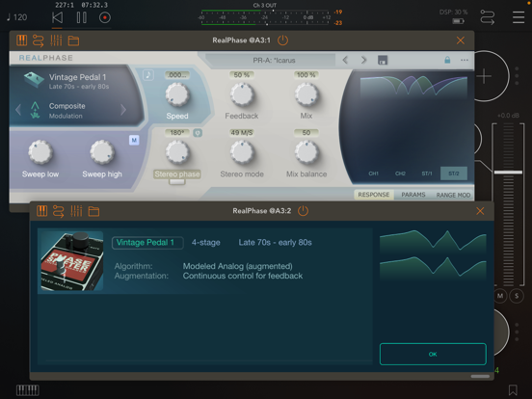Select CH1 response view
The image size is (532, 399).
pos(374,173)
